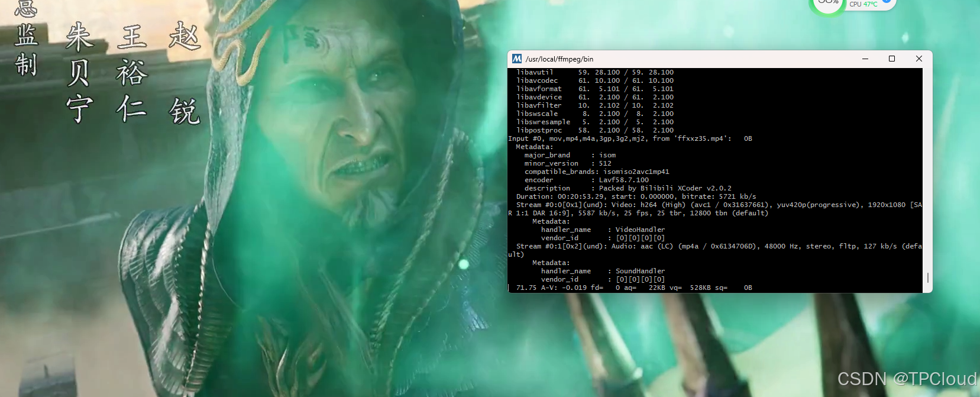Click the handler_name SoundHandler line
980x397 pixels.
point(603,271)
